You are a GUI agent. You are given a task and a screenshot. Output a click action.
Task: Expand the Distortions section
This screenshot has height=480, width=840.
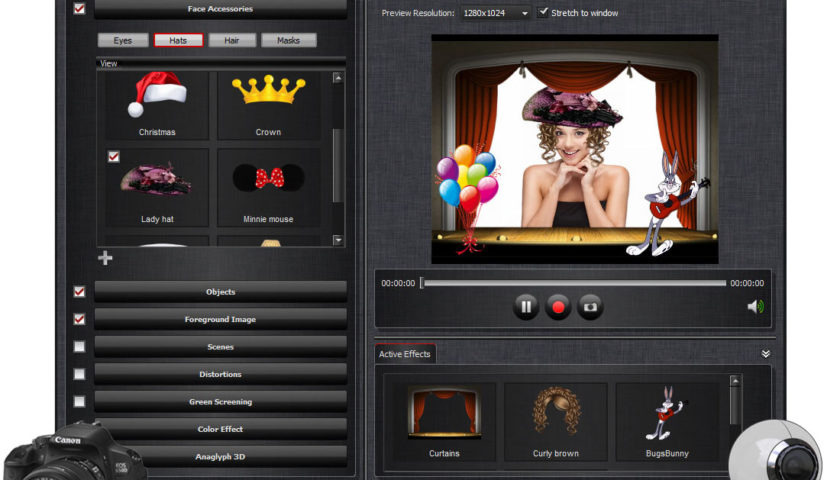tap(221, 374)
